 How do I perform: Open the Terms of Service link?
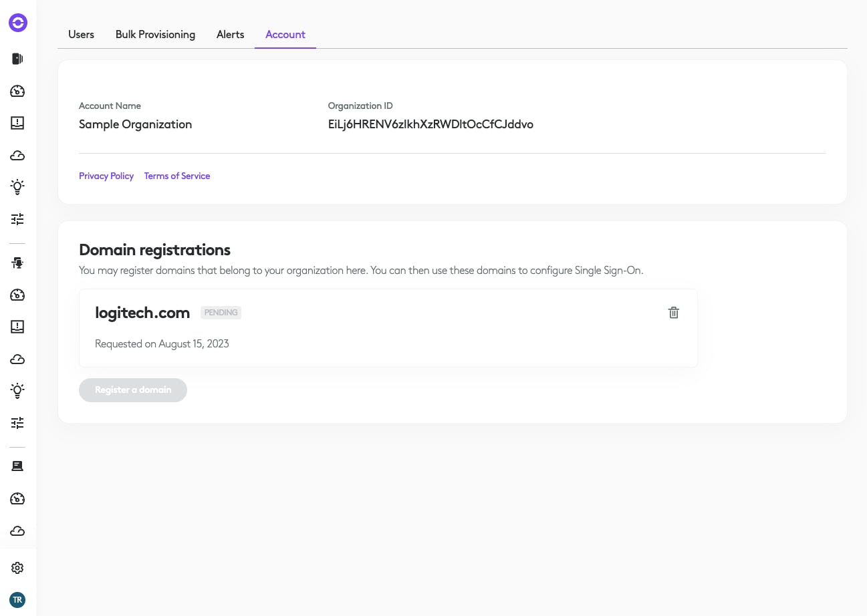coord(177,176)
